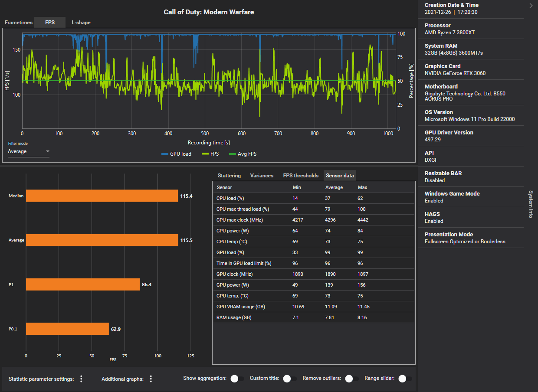Viewport: 538px width, 392px height.
Task: Click GPU Driver Version 497.29 entry
Action: pyautogui.click(x=471, y=136)
